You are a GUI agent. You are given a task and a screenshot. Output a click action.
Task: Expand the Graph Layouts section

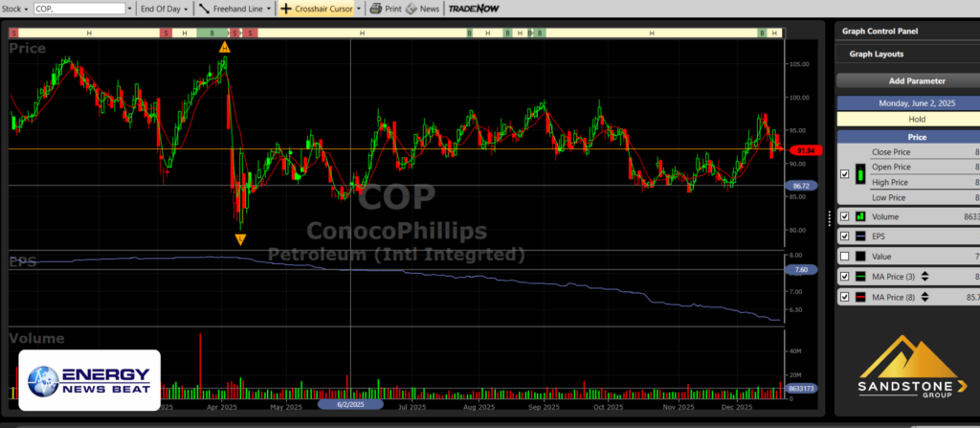(907, 54)
